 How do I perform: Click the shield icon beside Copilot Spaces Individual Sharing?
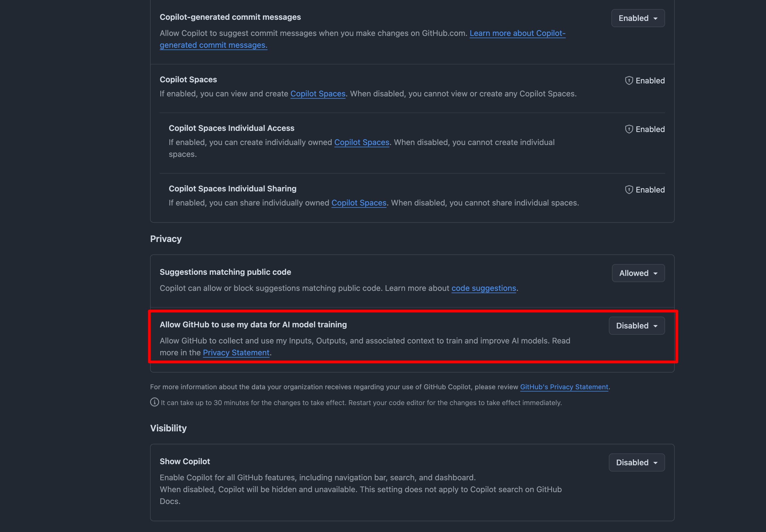pos(629,189)
